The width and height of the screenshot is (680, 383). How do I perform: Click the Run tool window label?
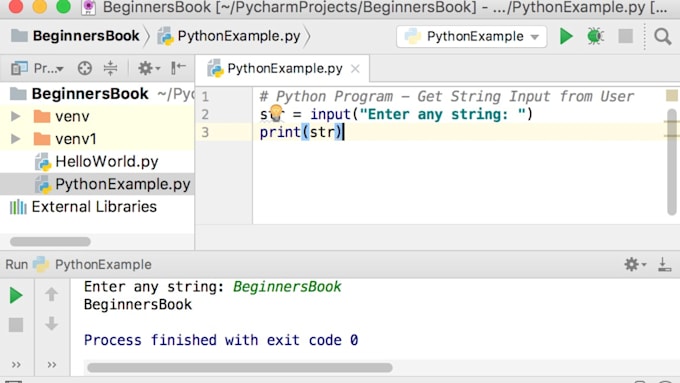coord(16,265)
